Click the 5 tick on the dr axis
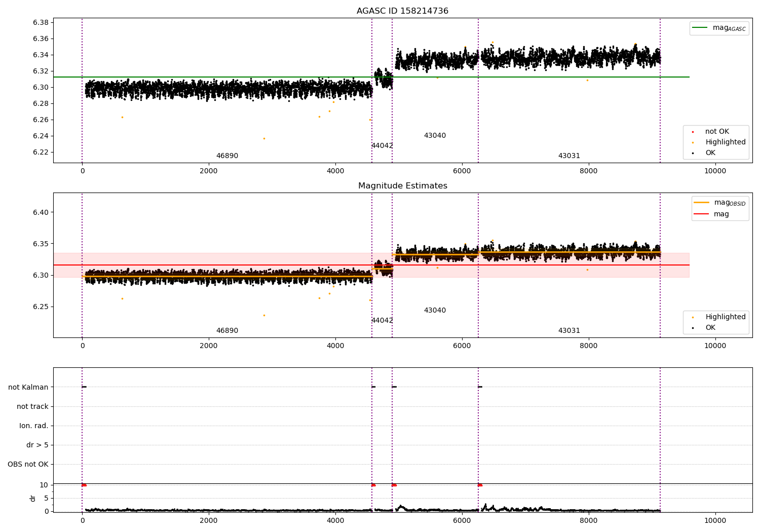760x532 pixels. pos(46,499)
